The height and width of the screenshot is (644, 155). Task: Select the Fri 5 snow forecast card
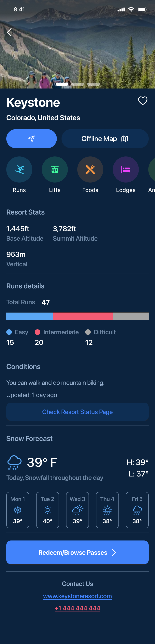pos(137,510)
